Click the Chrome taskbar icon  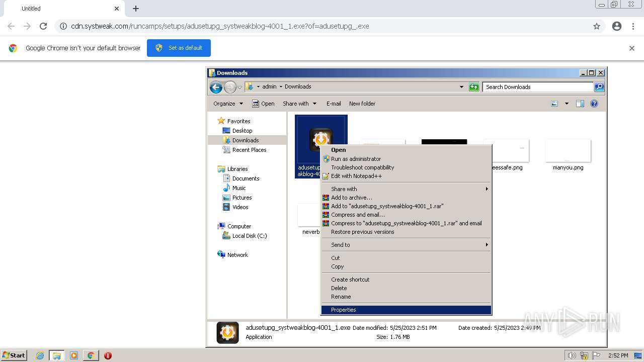pos(91,355)
